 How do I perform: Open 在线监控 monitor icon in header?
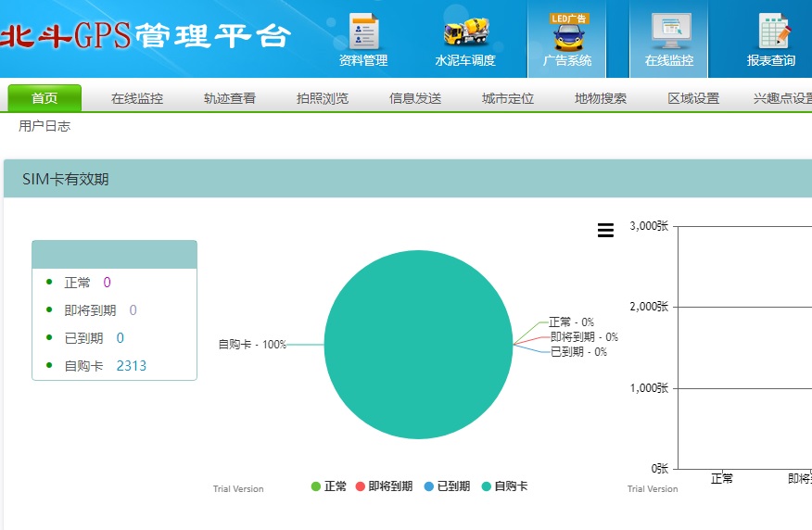[x=669, y=40]
